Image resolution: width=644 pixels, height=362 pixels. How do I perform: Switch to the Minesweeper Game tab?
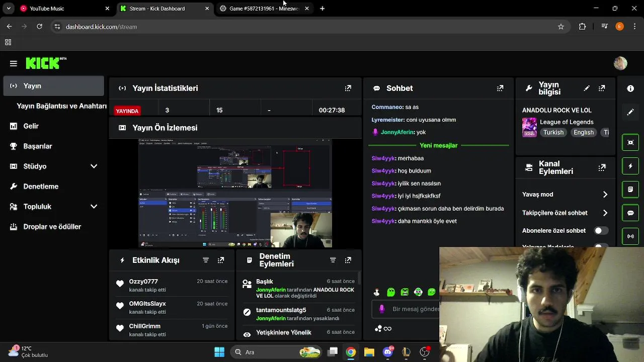tap(264, 9)
